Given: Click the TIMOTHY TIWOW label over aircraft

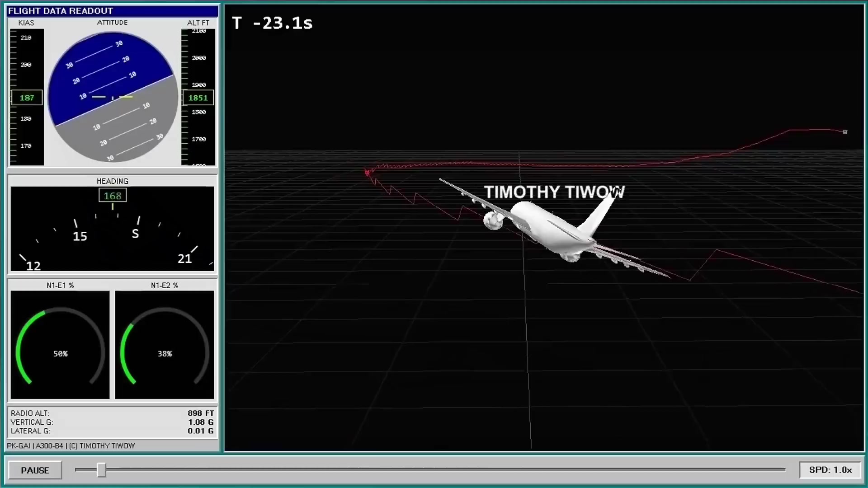Looking at the screenshot, I should [554, 192].
